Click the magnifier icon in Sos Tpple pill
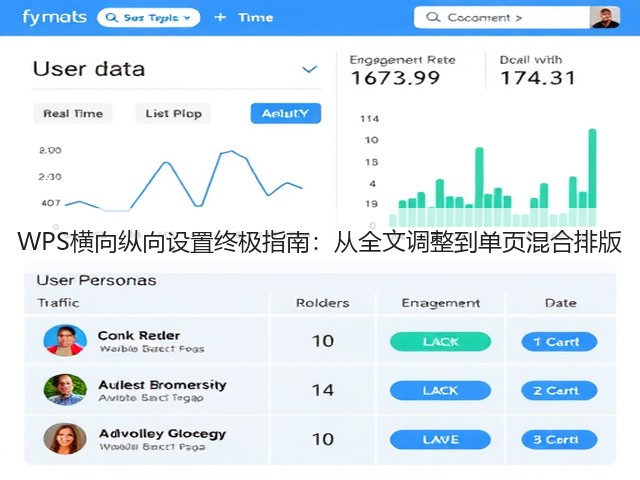This screenshot has height=480, width=640. tap(111, 18)
